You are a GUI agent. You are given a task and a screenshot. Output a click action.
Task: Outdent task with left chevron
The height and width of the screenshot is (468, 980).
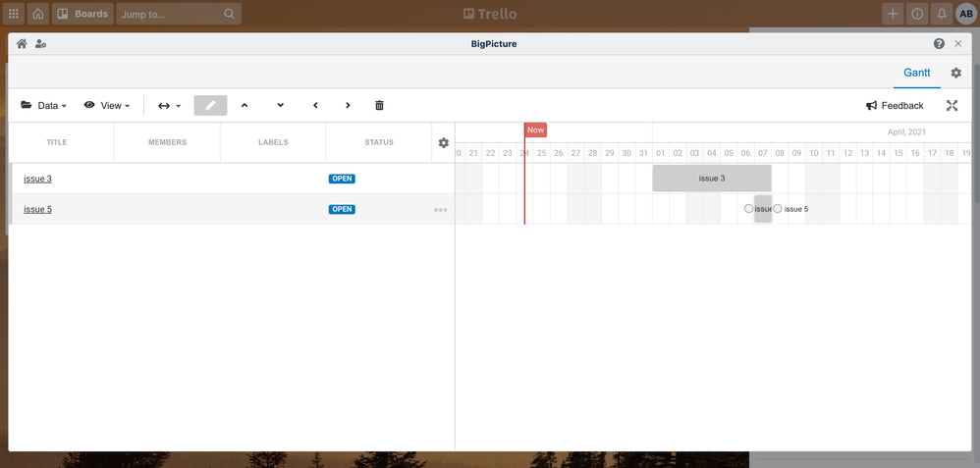tap(315, 106)
